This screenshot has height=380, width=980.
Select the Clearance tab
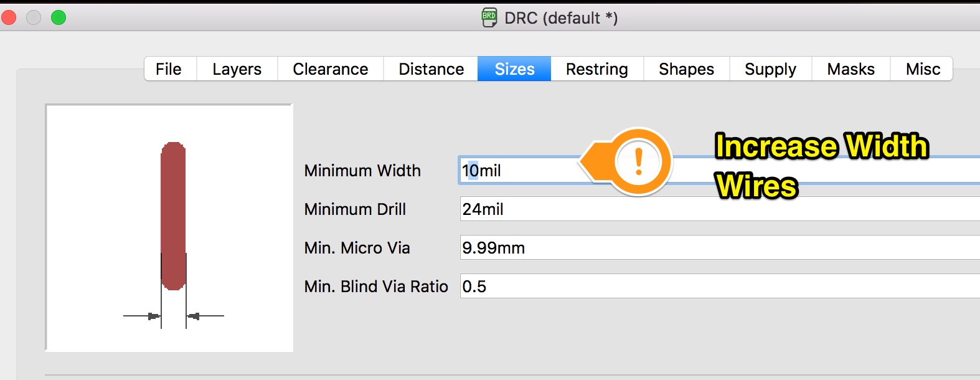pyautogui.click(x=330, y=69)
